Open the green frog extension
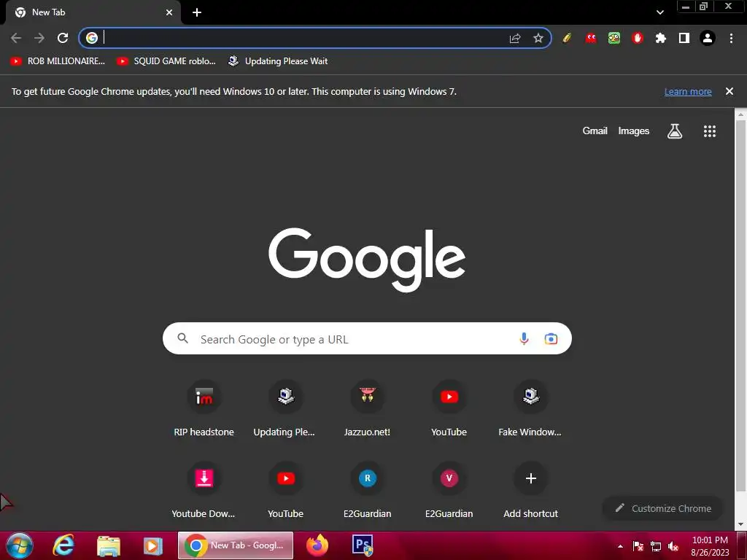This screenshot has width=747, height=560. [x=614, y=38]
